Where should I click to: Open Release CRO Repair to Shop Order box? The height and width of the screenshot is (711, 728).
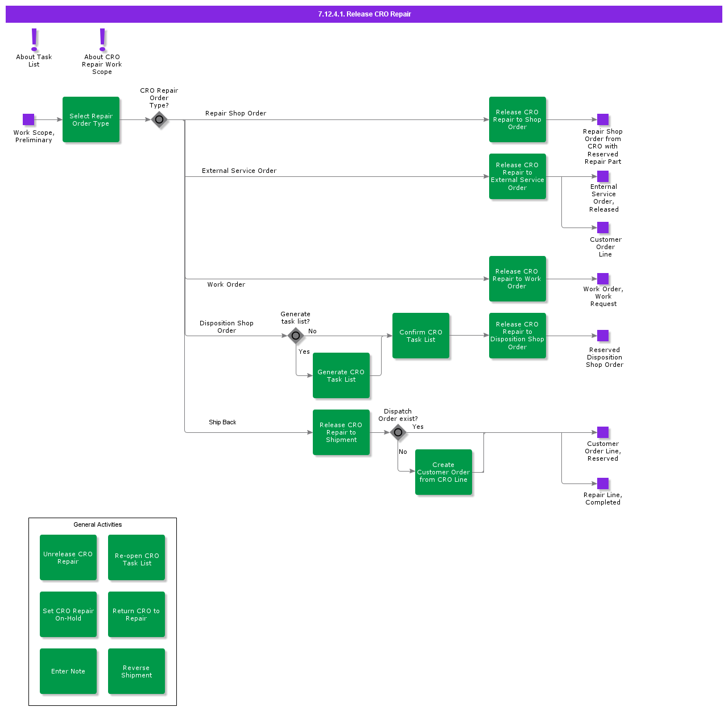(517, 119)
